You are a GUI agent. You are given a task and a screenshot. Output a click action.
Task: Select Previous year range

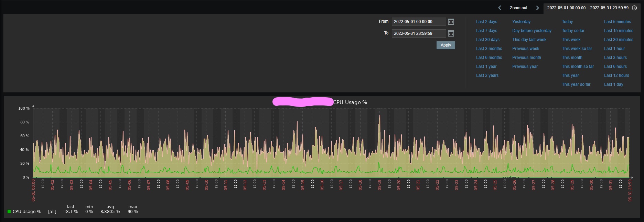(525, 67)
